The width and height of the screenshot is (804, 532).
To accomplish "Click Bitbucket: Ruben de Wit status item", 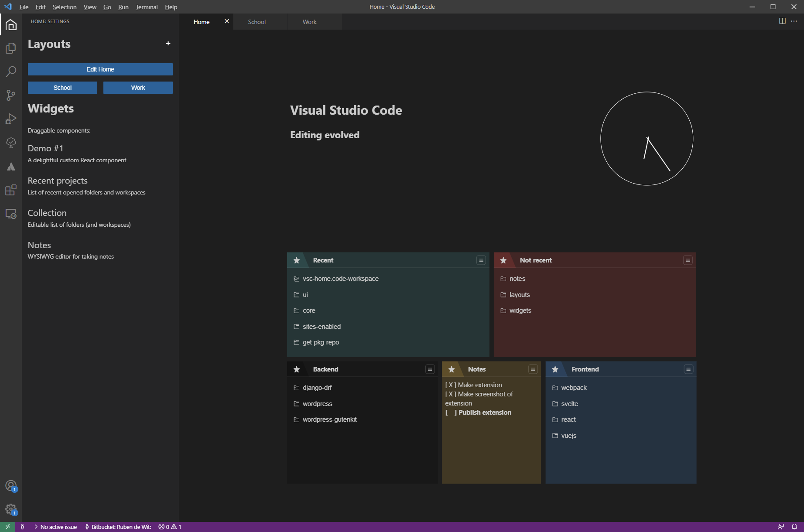I will click(118, 527).
